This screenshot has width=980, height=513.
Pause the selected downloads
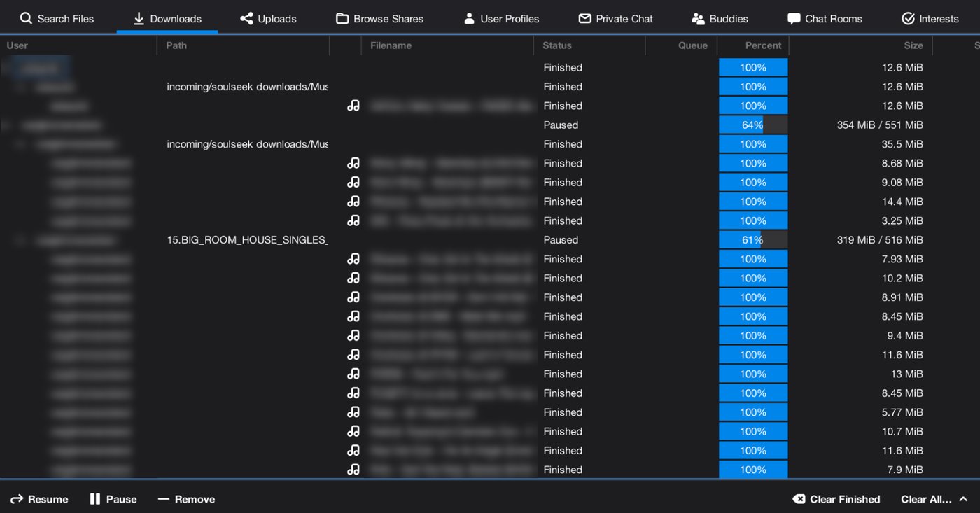coord(113,499)
